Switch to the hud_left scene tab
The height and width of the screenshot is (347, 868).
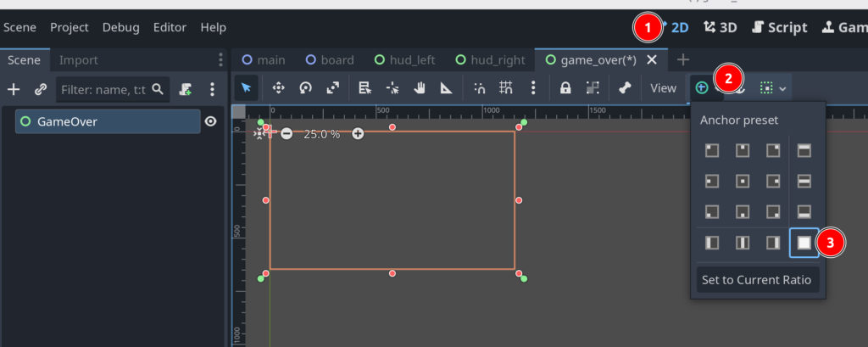click(x=409, y=60)
